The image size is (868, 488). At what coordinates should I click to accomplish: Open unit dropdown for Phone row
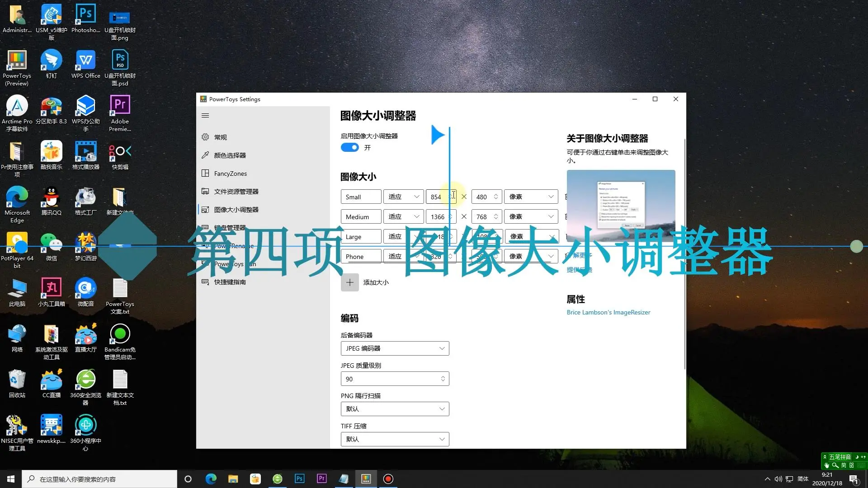click(x=531, y=257)
